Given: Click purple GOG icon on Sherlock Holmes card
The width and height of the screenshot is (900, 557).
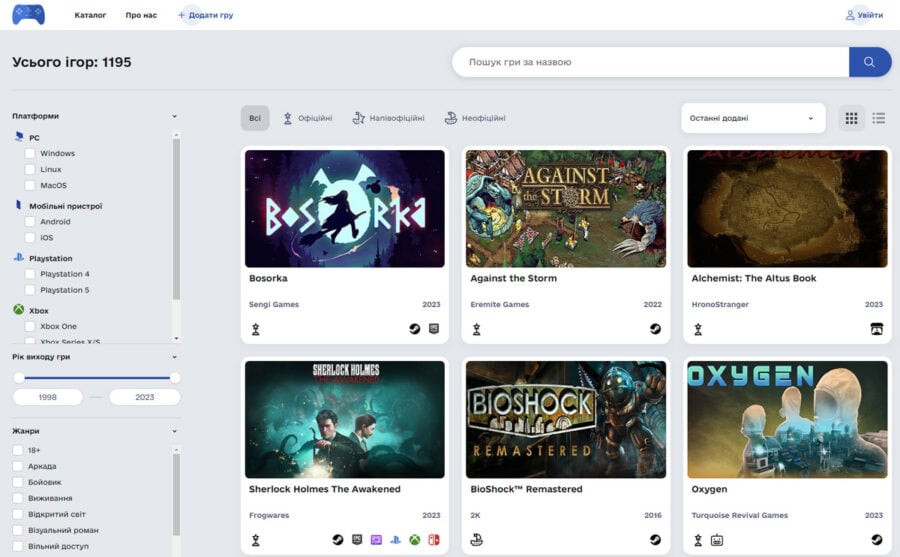Looking at the screenshot, I should coord(376,540).
